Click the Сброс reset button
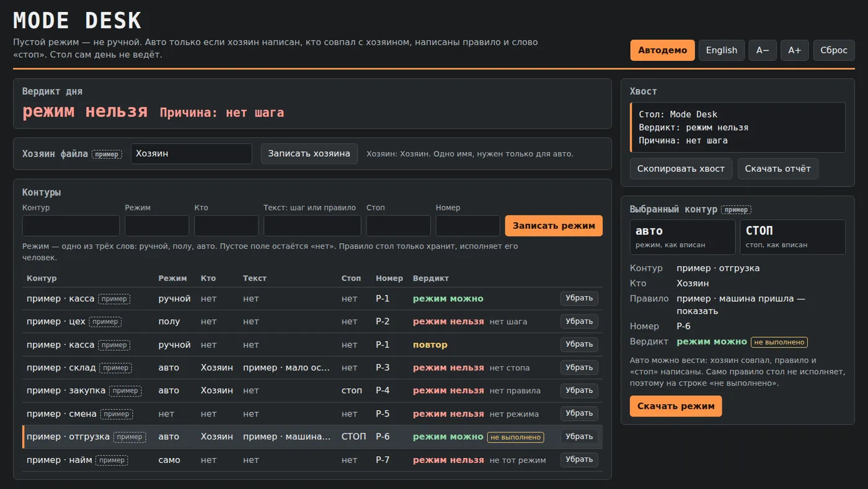This screenshot has height=489, width=868. point(834,50)
